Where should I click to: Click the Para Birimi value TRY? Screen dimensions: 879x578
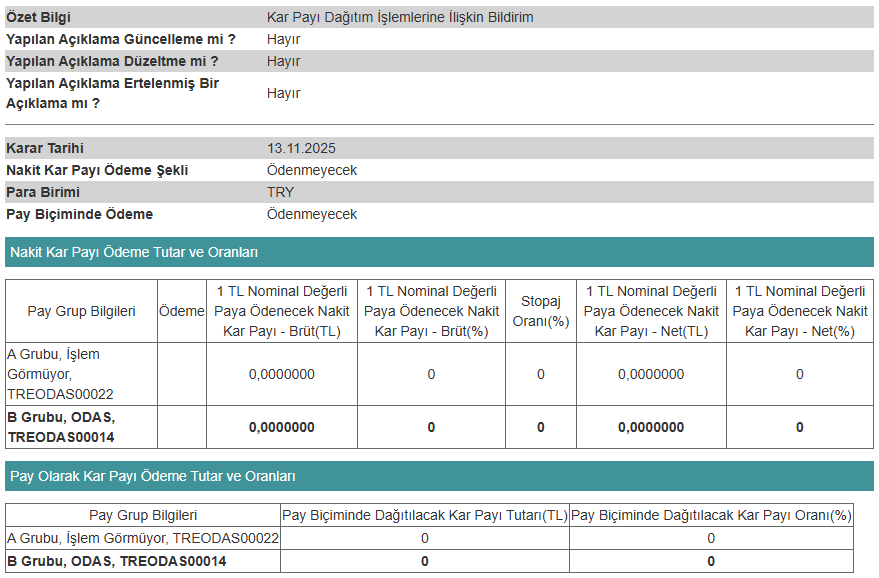pos(280,192)
